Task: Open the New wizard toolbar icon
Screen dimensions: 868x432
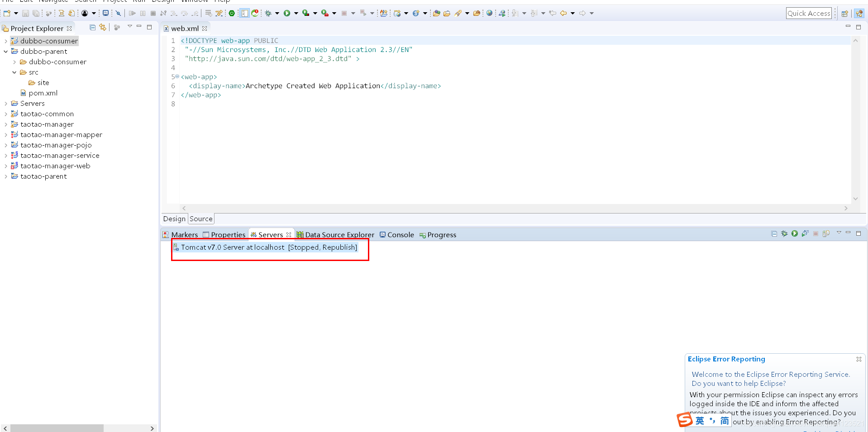Action: tap(7, 13)
